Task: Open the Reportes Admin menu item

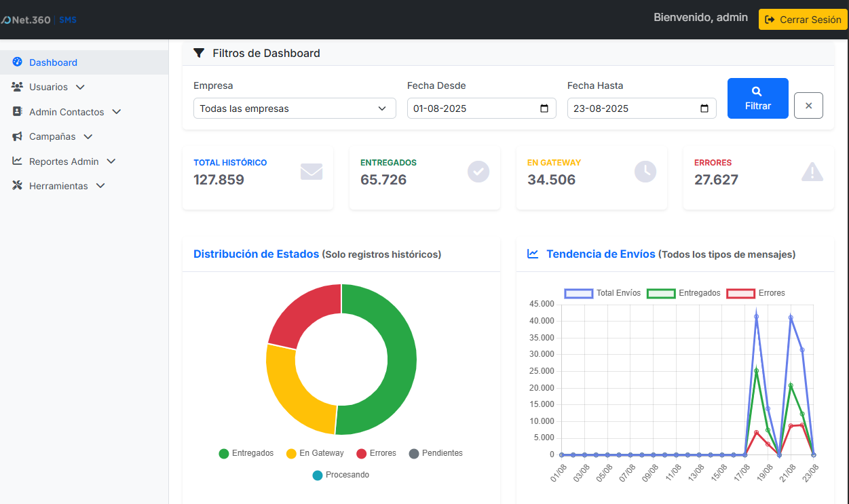Action: click(x=64, y=161)
